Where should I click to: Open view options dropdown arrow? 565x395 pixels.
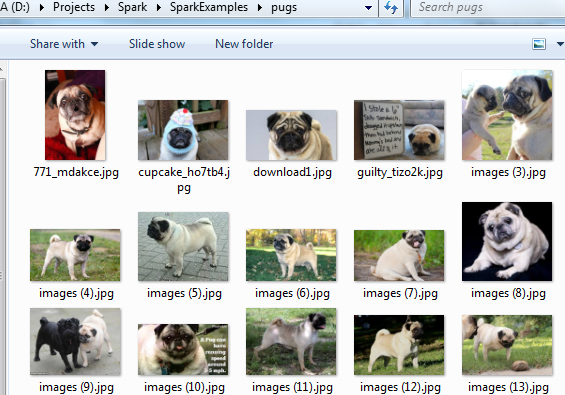click(560, 44)
